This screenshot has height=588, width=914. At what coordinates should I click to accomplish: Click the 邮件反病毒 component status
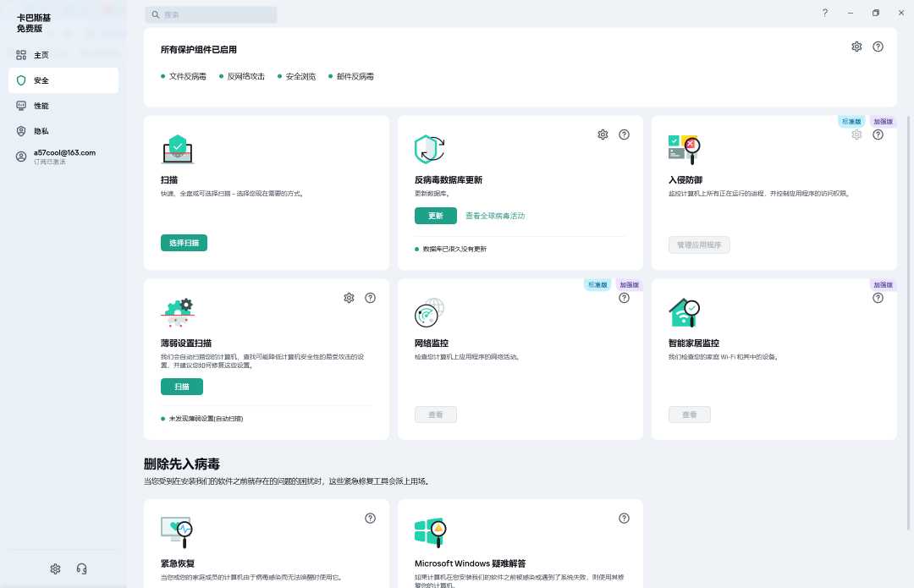pos(351,76)
